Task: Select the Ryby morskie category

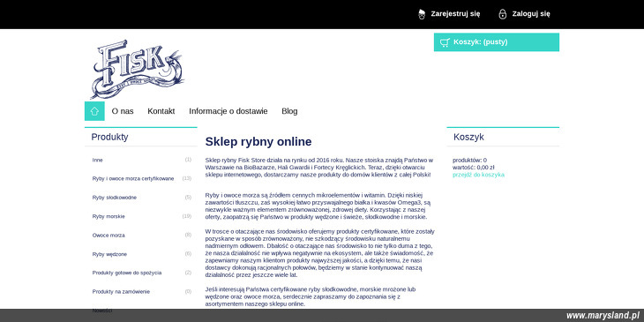Action: (109, 216)
